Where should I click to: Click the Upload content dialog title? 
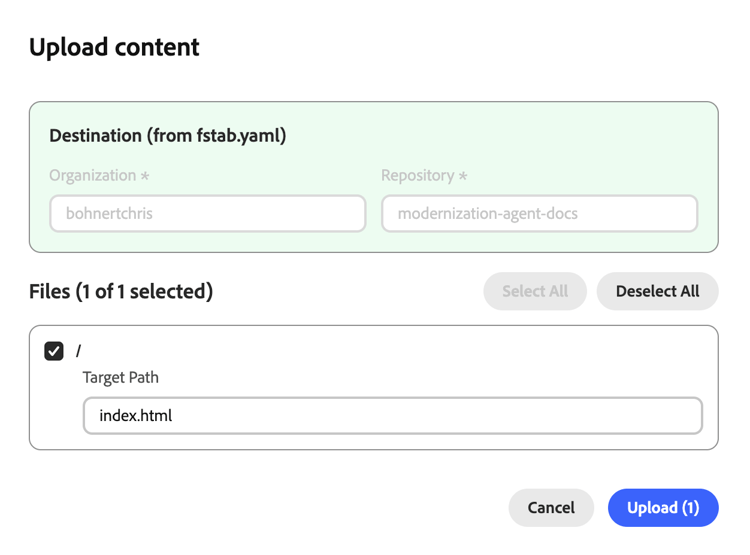coord(114,47)
